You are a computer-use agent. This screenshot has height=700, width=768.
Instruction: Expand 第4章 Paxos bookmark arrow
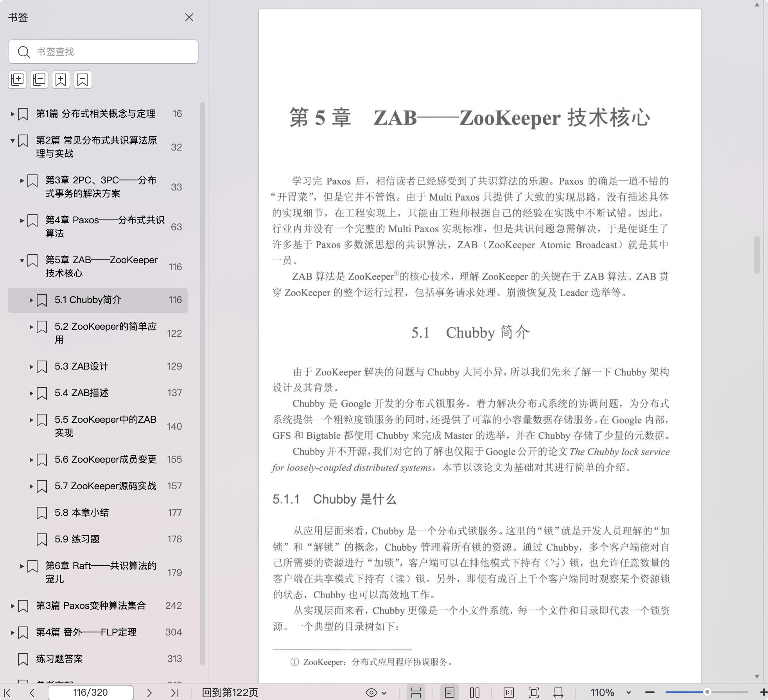pos(22,221)
